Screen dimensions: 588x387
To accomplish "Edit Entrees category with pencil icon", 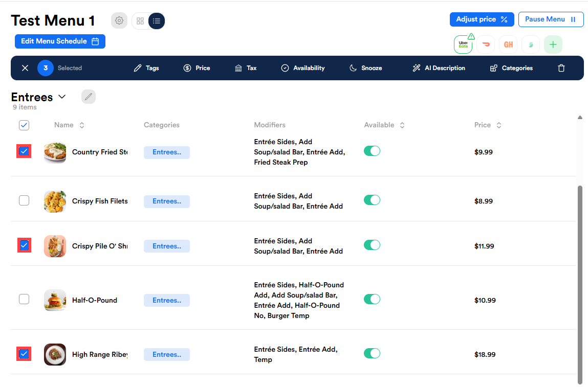I will (89, 97).
